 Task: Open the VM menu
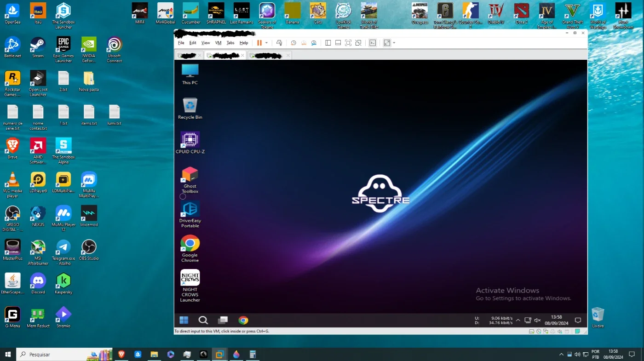(x=218, y=43)
